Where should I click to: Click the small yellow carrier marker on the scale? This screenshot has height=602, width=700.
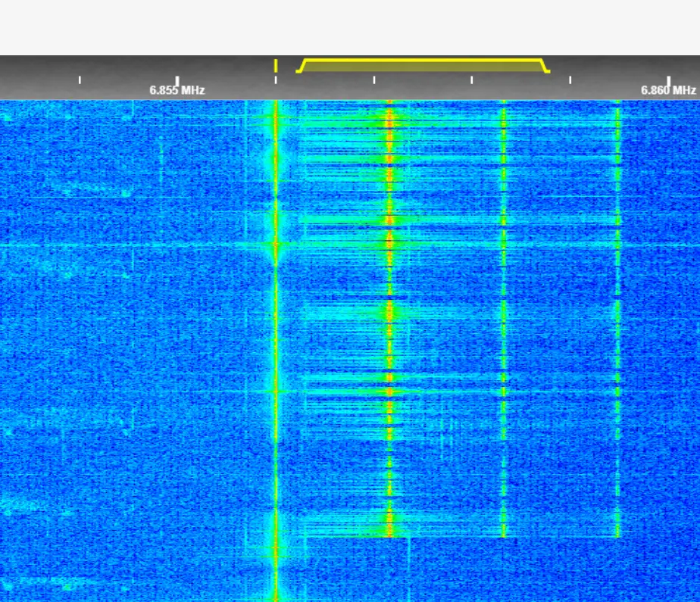[x=276, y=66]
